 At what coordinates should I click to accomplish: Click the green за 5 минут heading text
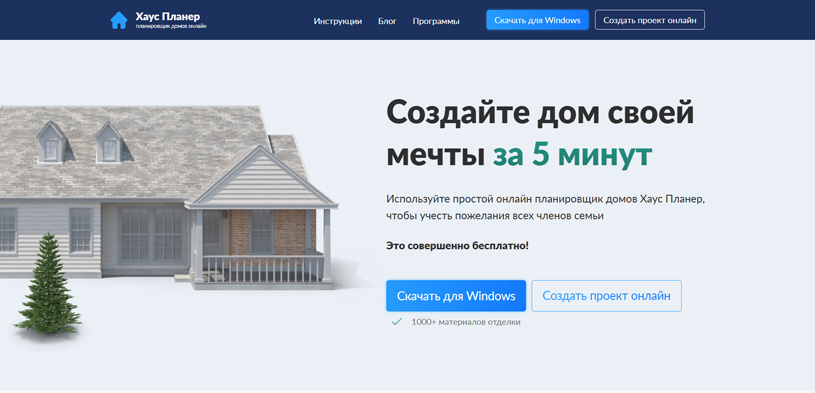[x=572, y=155]
